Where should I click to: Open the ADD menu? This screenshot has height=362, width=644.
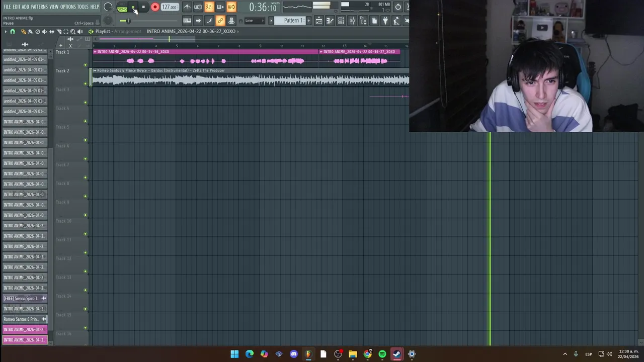point(26,7)
